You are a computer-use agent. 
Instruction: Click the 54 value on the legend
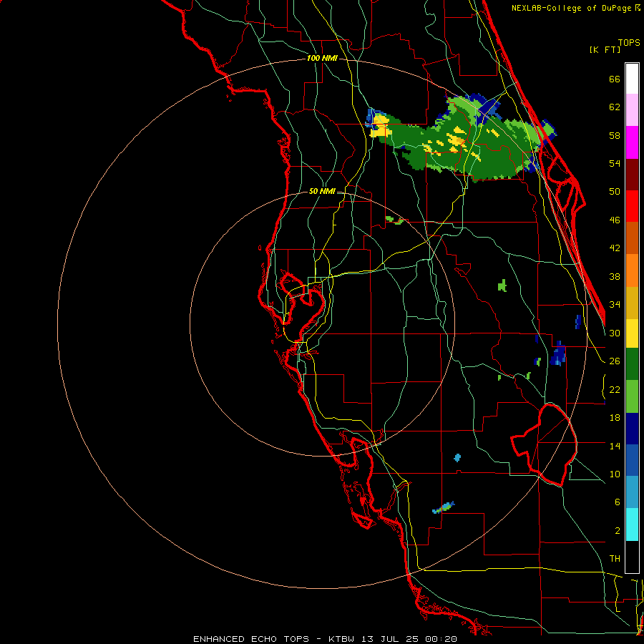[x=615, y=163]
